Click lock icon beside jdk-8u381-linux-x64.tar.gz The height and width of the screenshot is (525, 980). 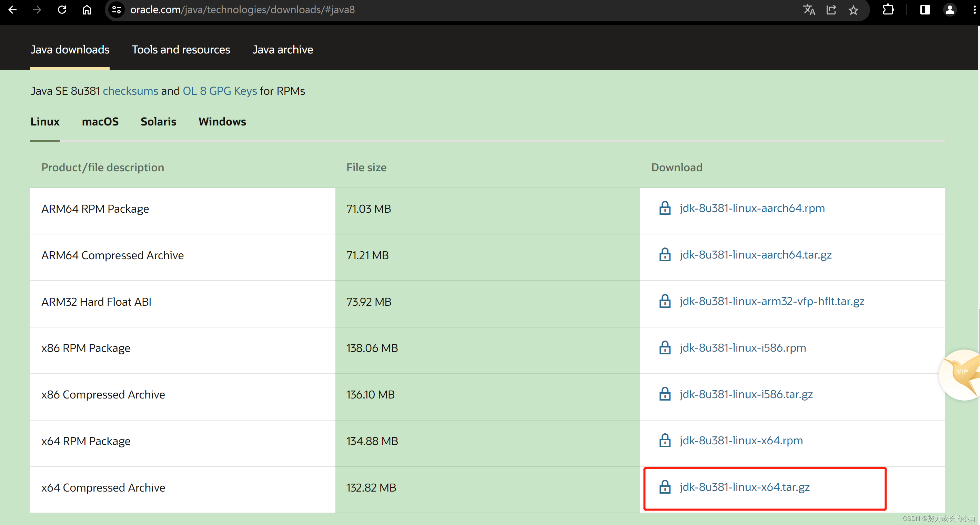pyautogui.click(x=665, y=487)
